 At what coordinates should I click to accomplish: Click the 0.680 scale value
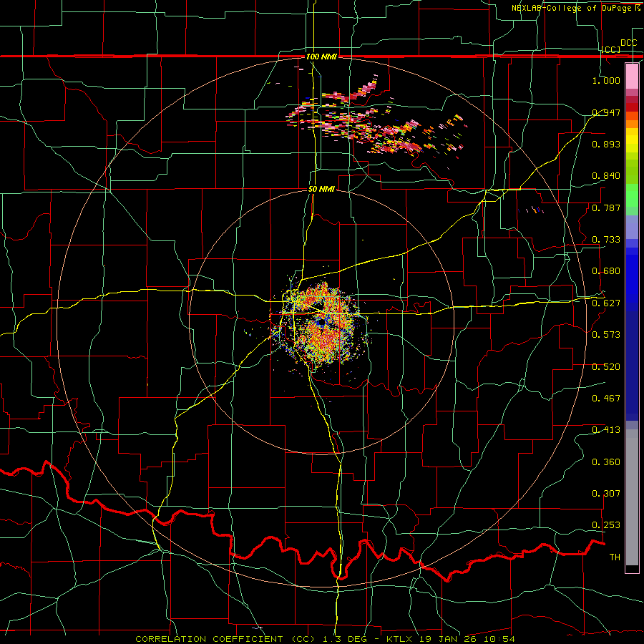click(x=606, y=271)
